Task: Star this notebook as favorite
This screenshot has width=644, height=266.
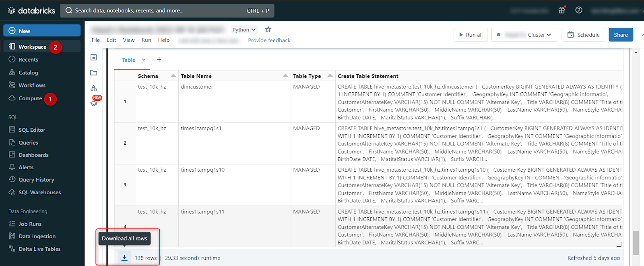Action: tap(268, 29)
